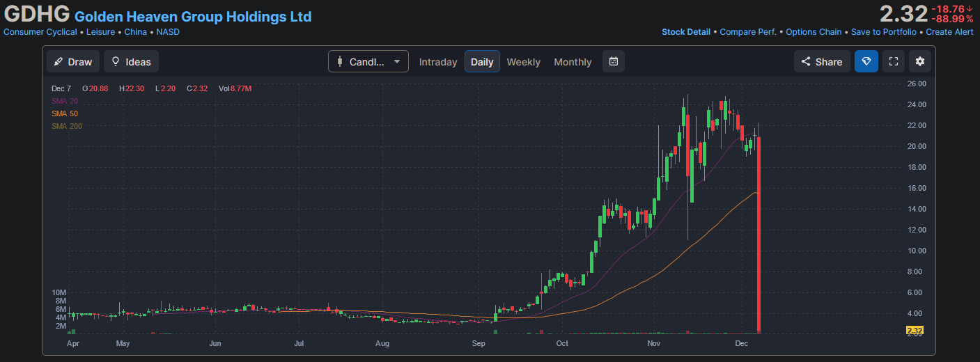This screenshot has height=362, width=980.
Task: Share this chart
Action: 822,61
